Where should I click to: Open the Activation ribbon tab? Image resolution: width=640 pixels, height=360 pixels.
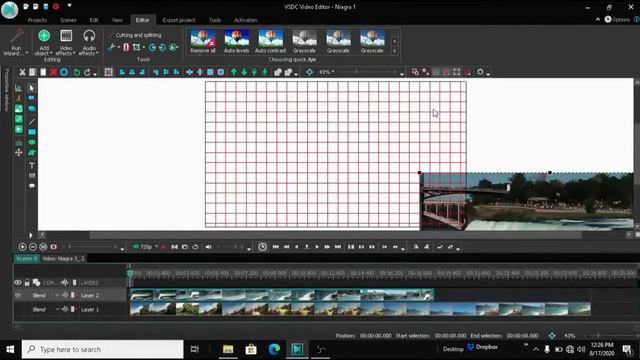click(246, 20)
